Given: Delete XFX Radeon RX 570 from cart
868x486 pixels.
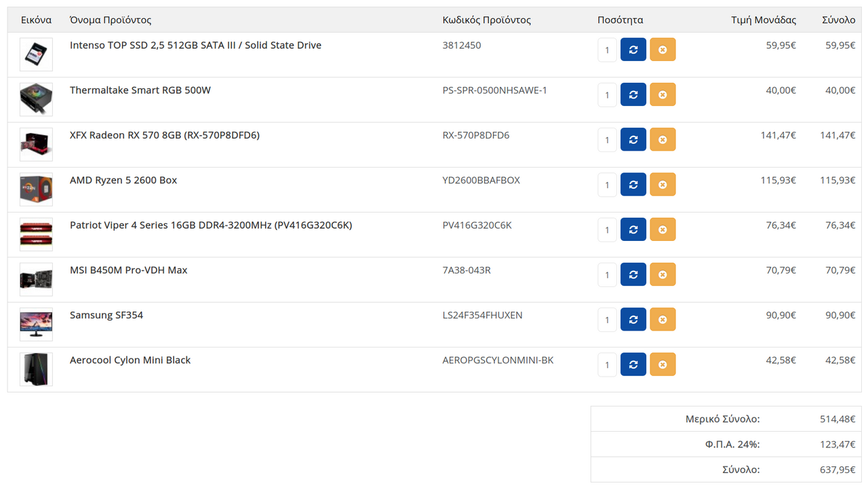Looking at the screenshot, I should pos(663,140).
